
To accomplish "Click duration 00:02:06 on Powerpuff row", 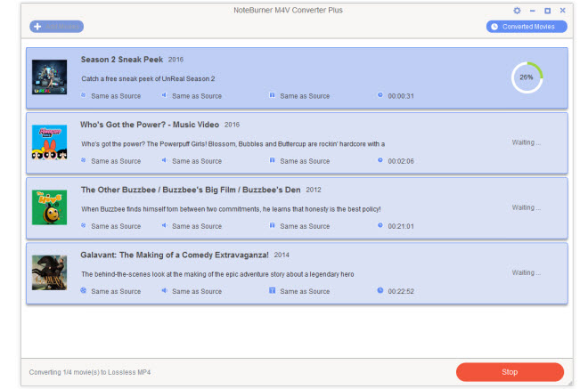I will [401, 161].
